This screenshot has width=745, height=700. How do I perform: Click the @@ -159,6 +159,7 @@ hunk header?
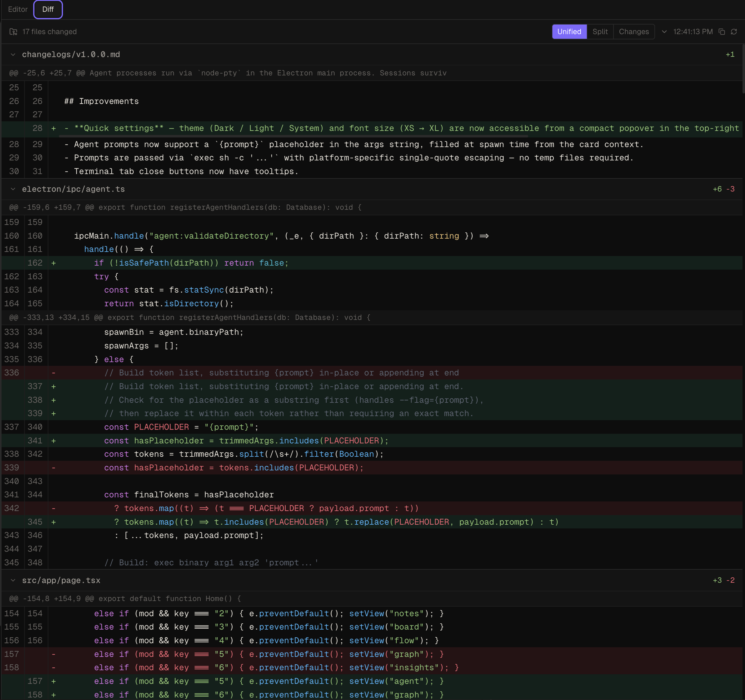372,207
